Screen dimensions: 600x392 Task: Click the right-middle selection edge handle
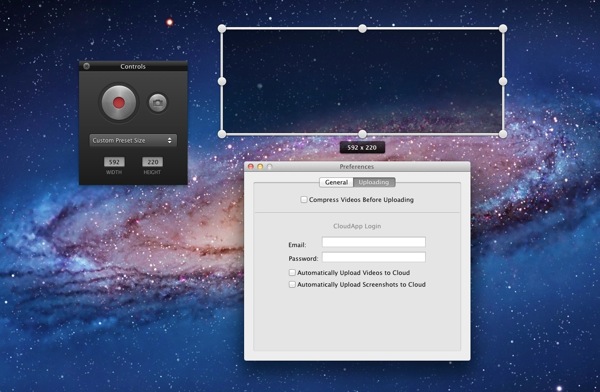(x=503, y=81)
